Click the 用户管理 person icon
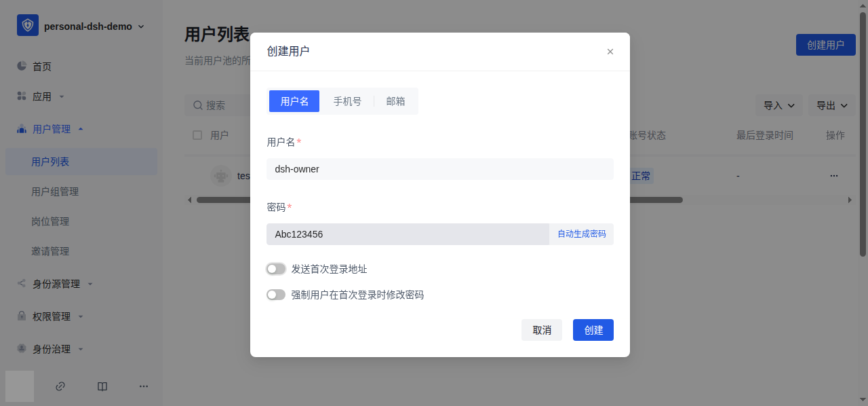This screenshot has height=406, width=868. (x=22, y=128)
